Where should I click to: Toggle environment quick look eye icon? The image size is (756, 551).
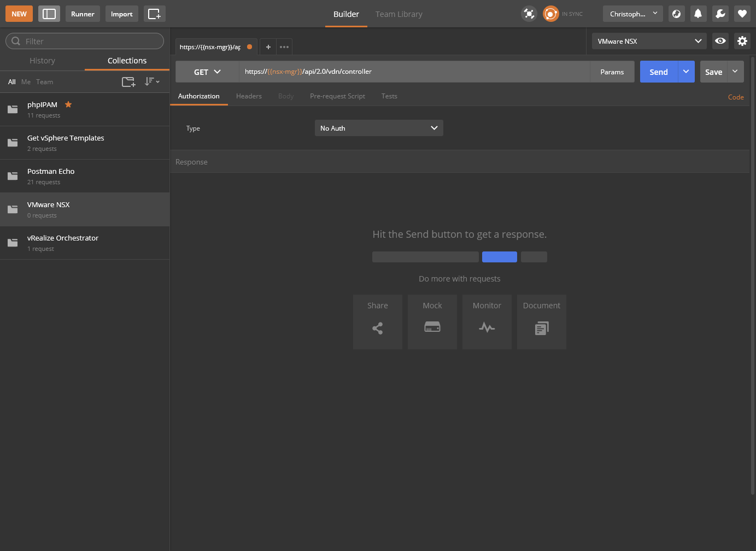[x=720, y=41]
